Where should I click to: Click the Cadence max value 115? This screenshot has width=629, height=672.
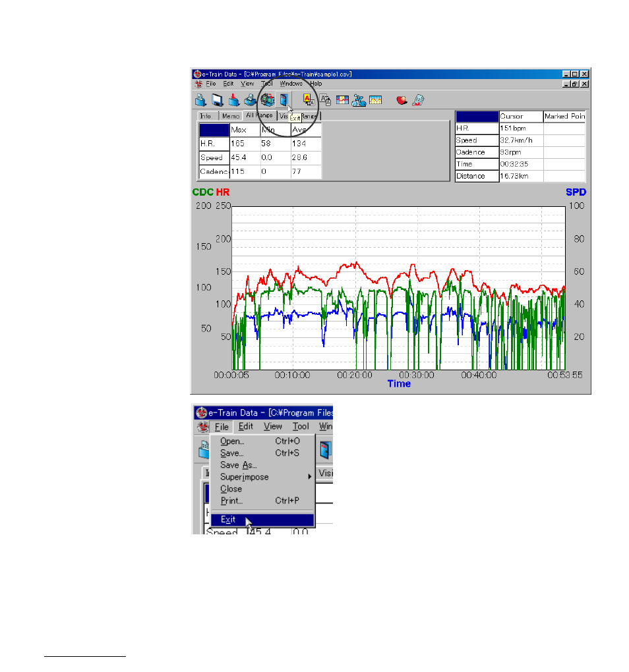[238, 171]
